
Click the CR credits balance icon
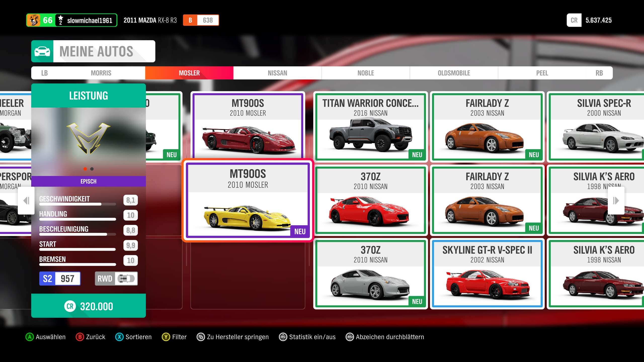pyautogui.click(x=574, y=20)
